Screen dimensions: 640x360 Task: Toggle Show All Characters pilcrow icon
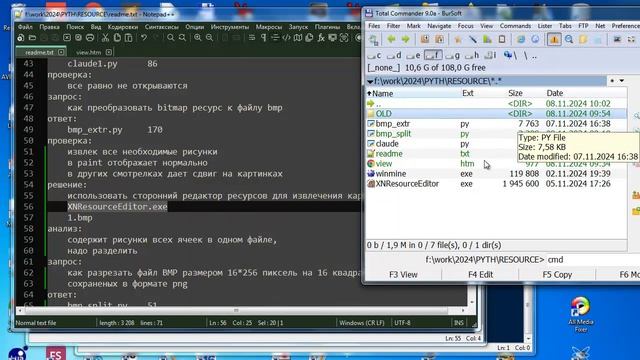point(263,38)
